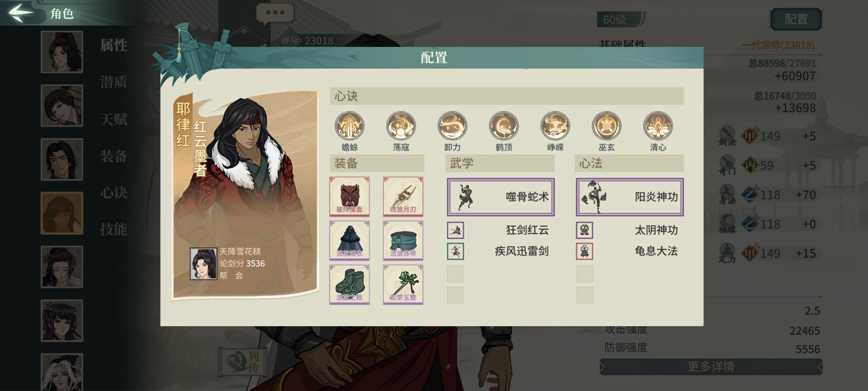Open the 如梦玉簪 hairpin slot

(x=403, y=285)
